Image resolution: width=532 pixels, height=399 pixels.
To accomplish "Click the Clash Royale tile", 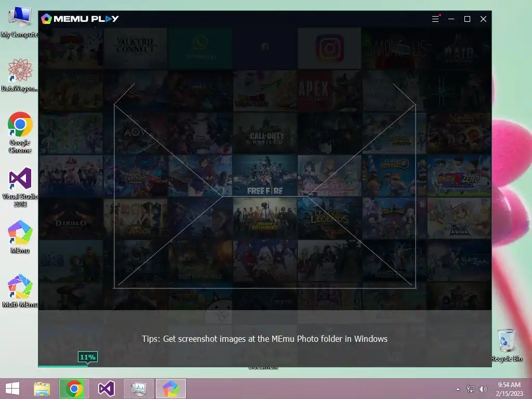I will (395, 176).
